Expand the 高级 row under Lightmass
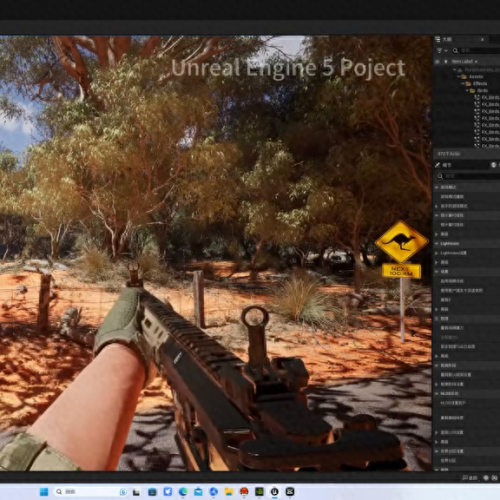This screenshot has height=500, width=500. [x=437, y=263]
